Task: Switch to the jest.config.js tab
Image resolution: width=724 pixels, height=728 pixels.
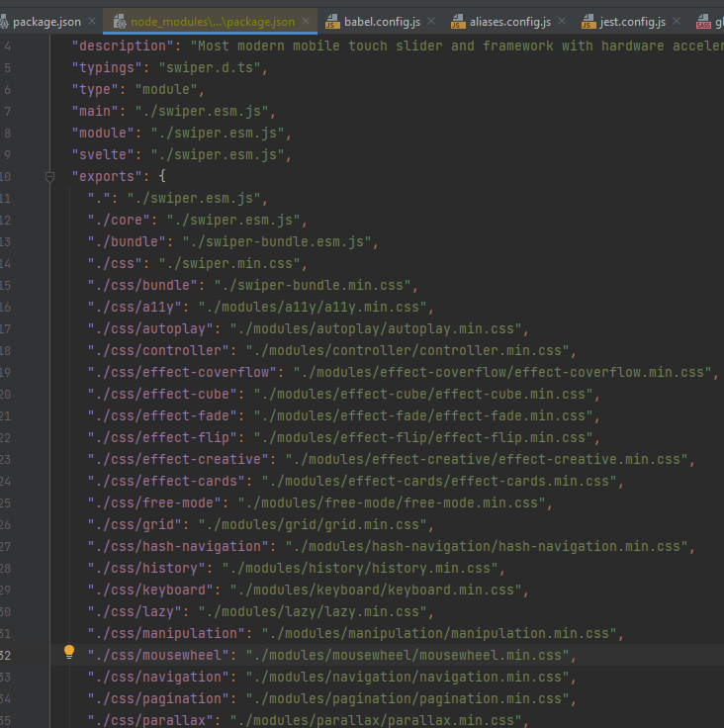Action: (x=632, y=22)
